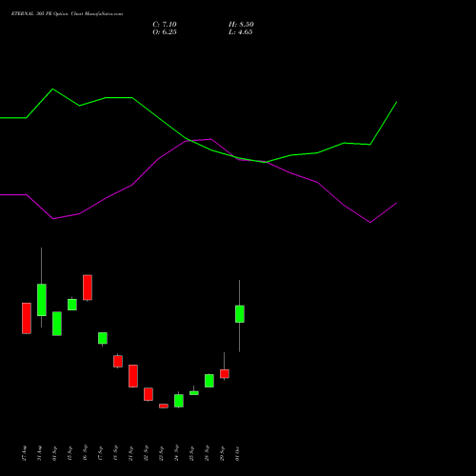
Task: Click the close value 'C: 7.10'
Action: click(x=165, y=25)
